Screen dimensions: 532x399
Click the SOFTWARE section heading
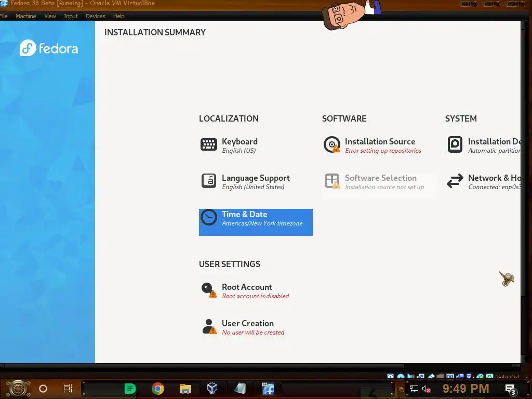(344, 118)
